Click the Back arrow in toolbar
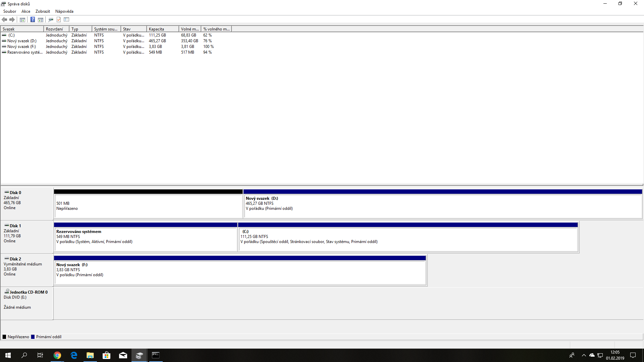The height and width of the screenshot is (362, 644). tap(5, 19)
